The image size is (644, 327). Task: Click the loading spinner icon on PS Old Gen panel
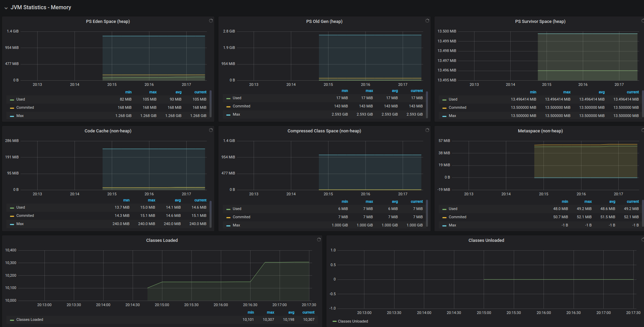[427, 21]
